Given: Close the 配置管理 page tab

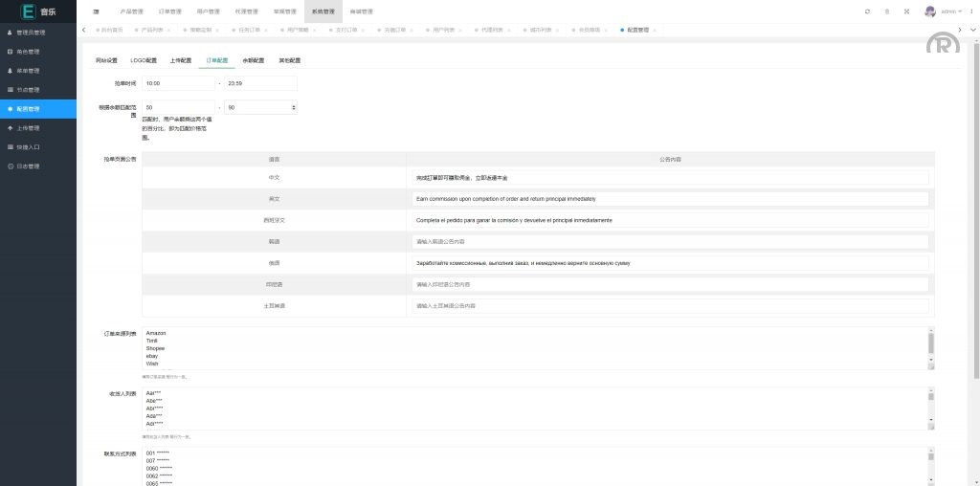Looking at the screenshot, I should (656, 30).
